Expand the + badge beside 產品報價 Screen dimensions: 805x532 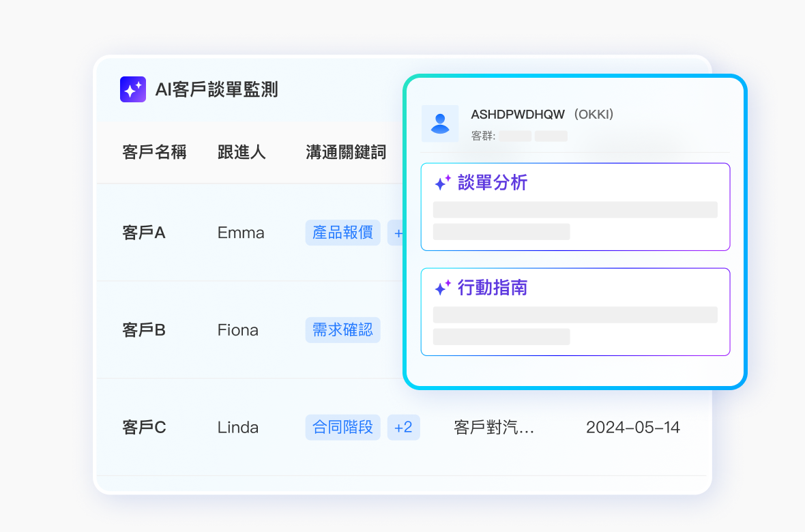(398, 233)
